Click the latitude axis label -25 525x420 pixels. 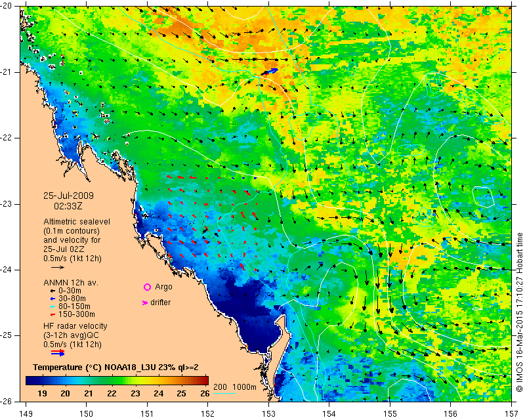point(7,335)
